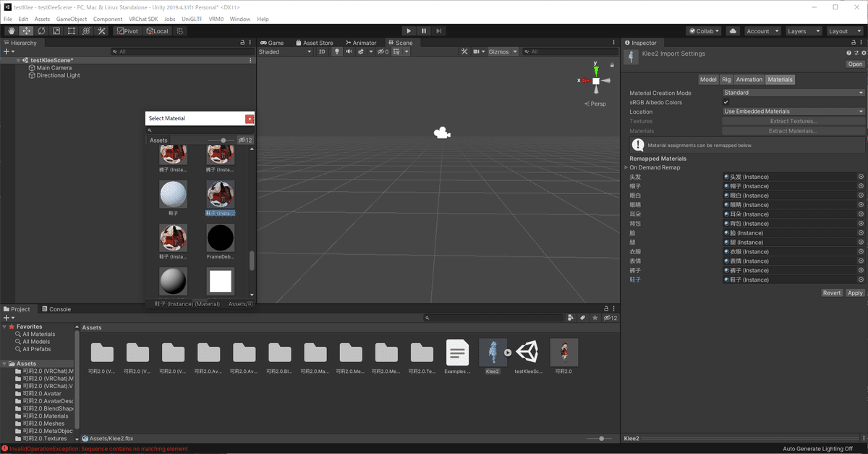Toggle 2D scene view mode
This screenshot has height=454, width=868.
[322, 51]
